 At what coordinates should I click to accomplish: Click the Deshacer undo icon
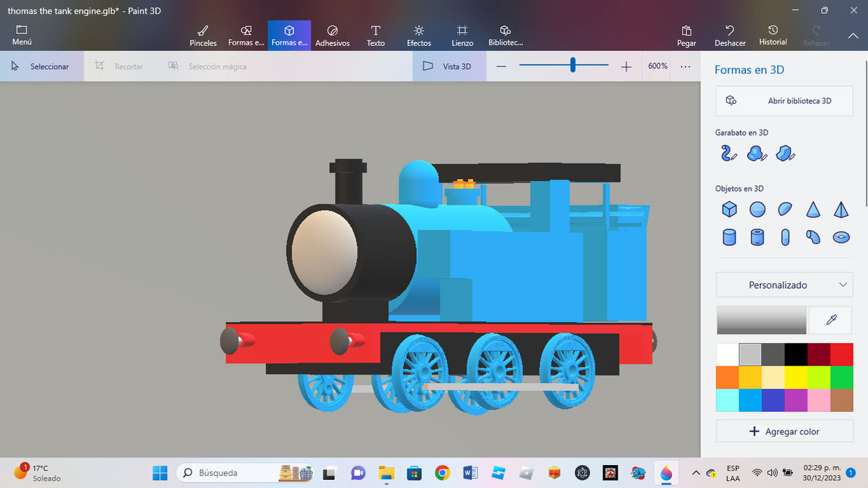tap(730, 35)
